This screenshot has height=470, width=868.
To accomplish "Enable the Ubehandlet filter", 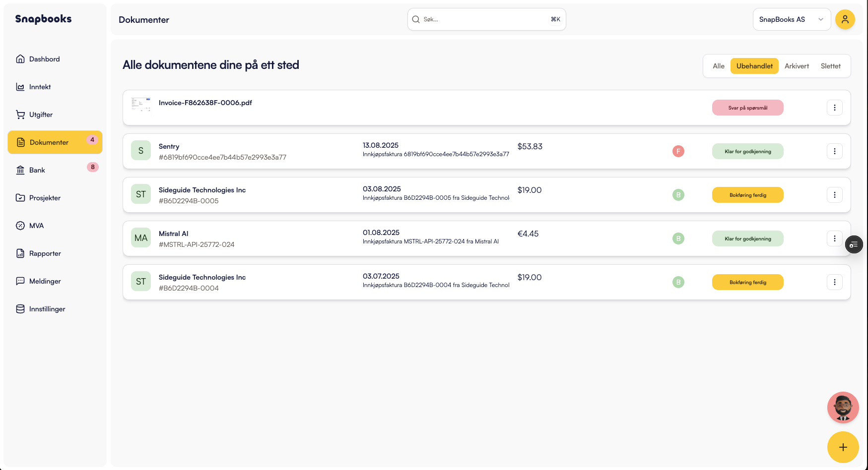I will 754,65.
